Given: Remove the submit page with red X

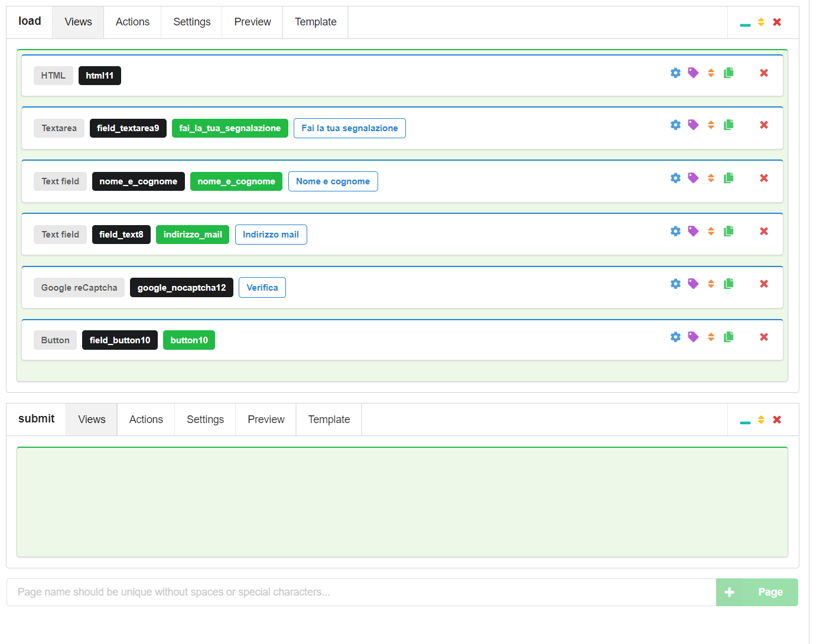Looking at the screenshot, I should [777, 419].
